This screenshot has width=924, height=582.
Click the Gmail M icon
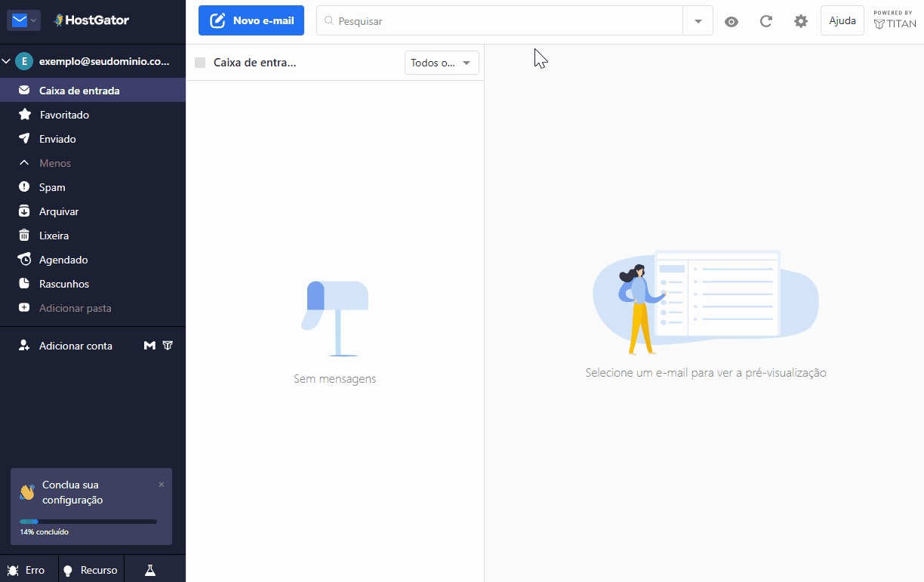[x=149, y=346]
